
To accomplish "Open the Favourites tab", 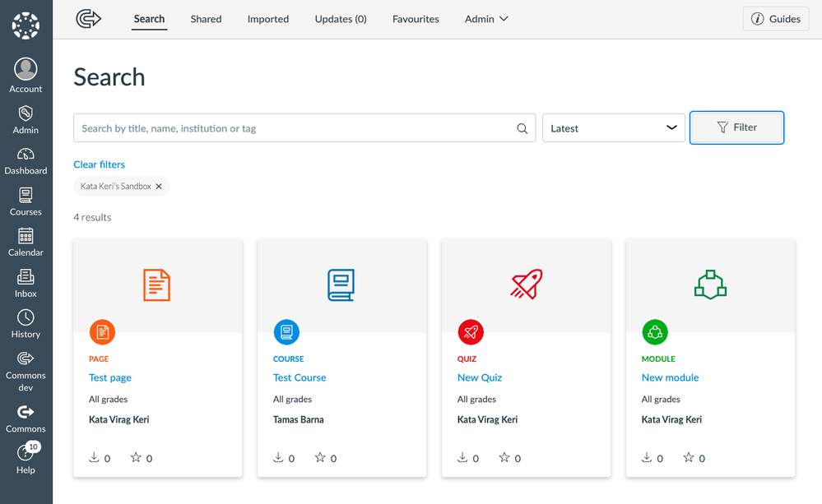I will pos(416,19).
